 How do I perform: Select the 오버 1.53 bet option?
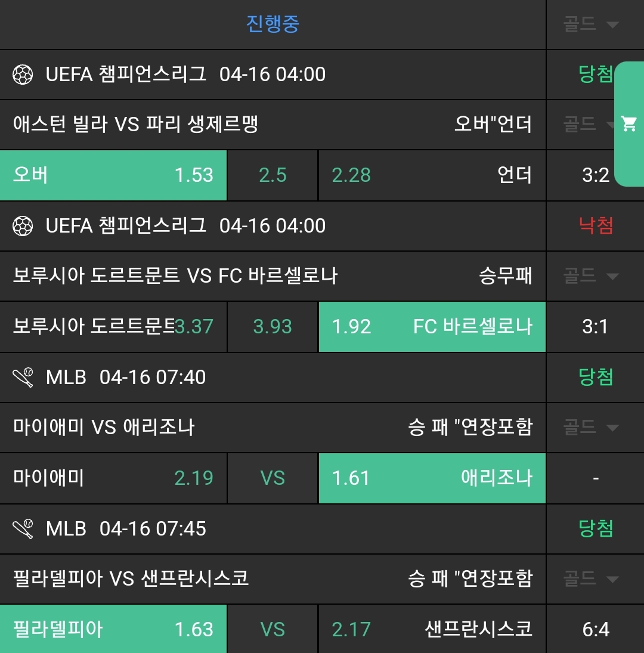[113, 175]
